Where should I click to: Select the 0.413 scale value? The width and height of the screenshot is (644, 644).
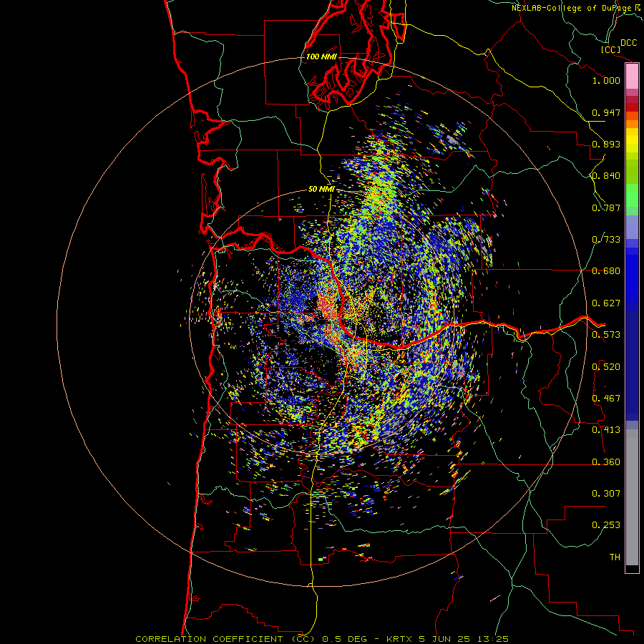[606, 430]
